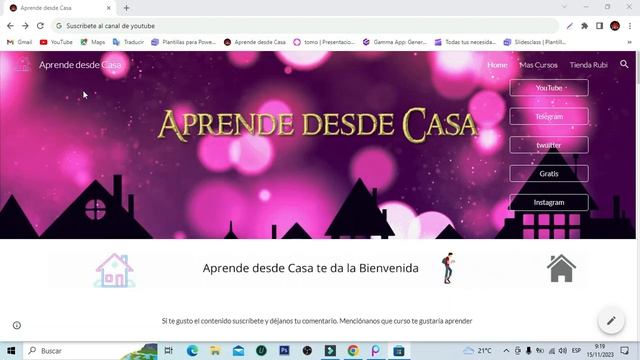Open the Tienda Rubi navigation item

tap(589, 65)
